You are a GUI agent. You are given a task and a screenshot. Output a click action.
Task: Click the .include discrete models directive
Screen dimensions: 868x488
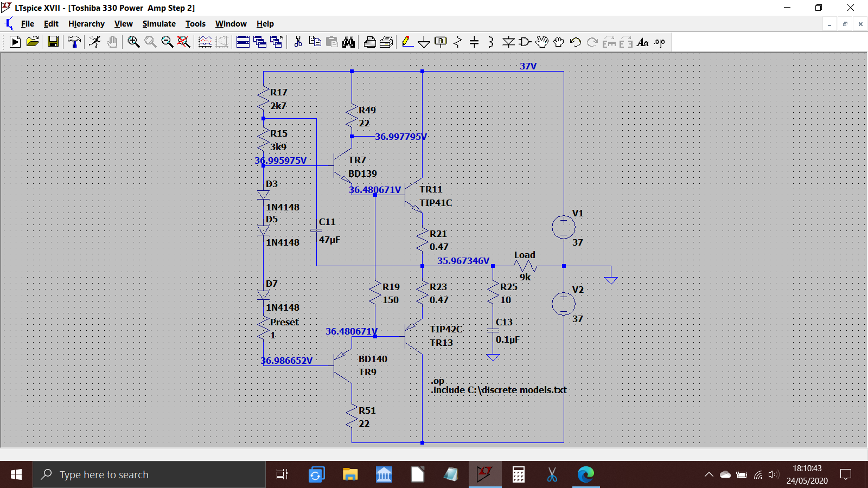click(499, 390)
